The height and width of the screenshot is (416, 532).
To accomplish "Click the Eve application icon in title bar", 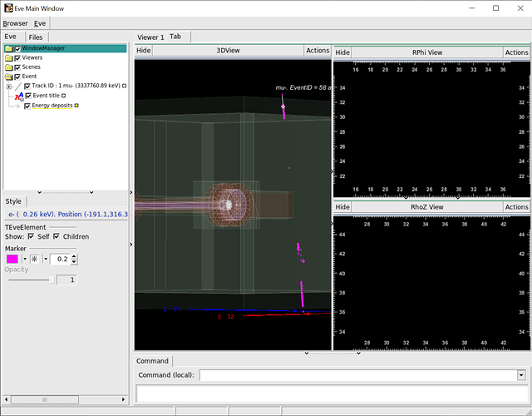I will [x=8, y=8].
